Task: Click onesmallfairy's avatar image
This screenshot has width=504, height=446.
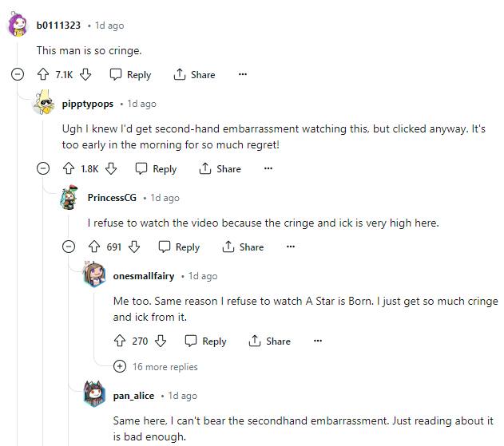Action: [95, 275]
